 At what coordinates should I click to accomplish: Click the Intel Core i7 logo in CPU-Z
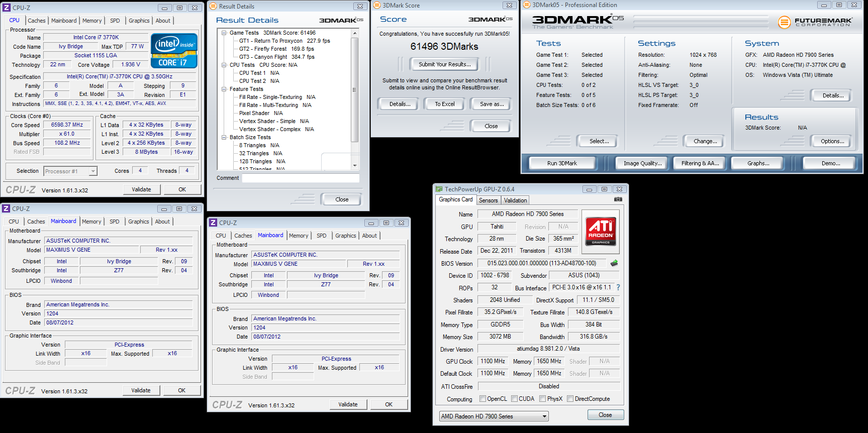coord(174,51)
